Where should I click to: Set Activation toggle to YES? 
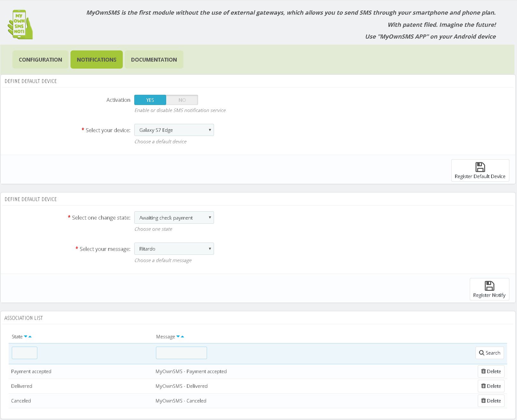coord(150,100)
